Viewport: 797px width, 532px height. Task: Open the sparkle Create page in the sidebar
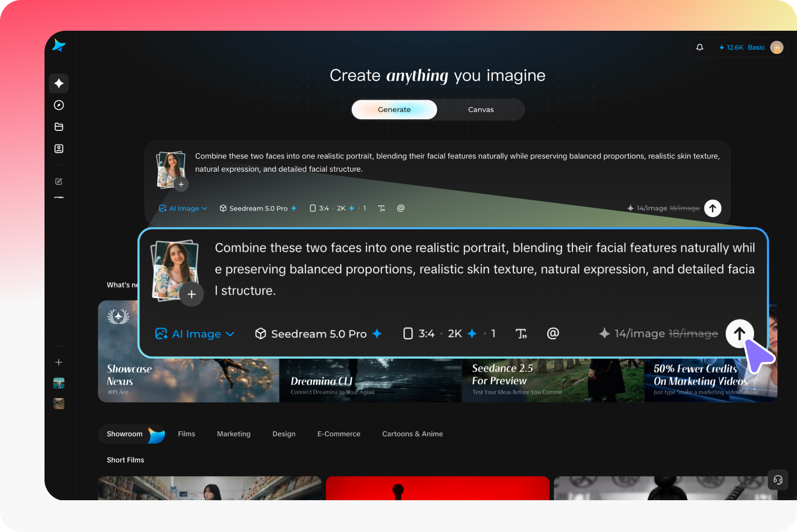(59, 83)
